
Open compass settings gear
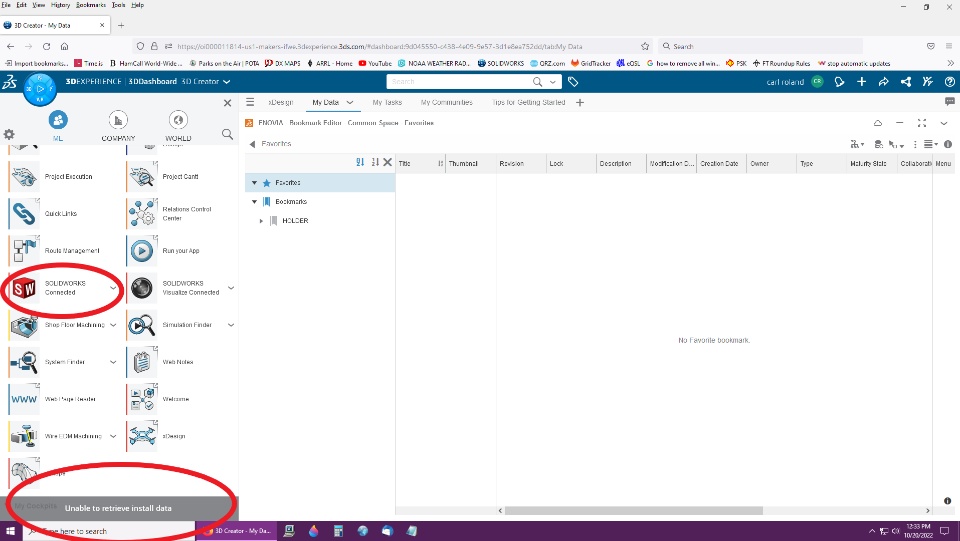(9, 134)
